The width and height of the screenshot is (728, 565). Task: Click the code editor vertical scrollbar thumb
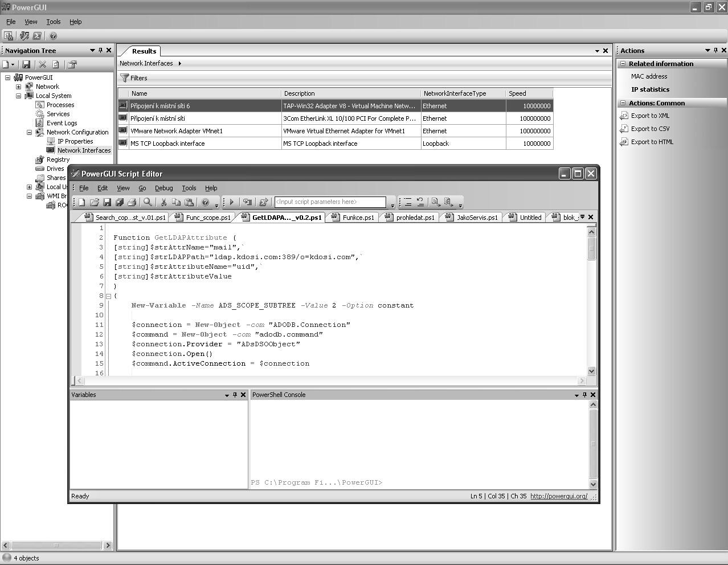591,248
